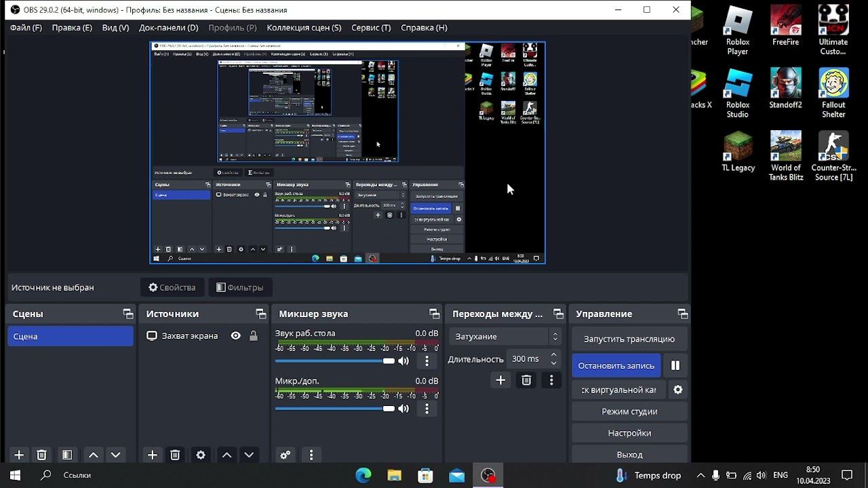Undock the Управление panel

click(x=683, y=314)
